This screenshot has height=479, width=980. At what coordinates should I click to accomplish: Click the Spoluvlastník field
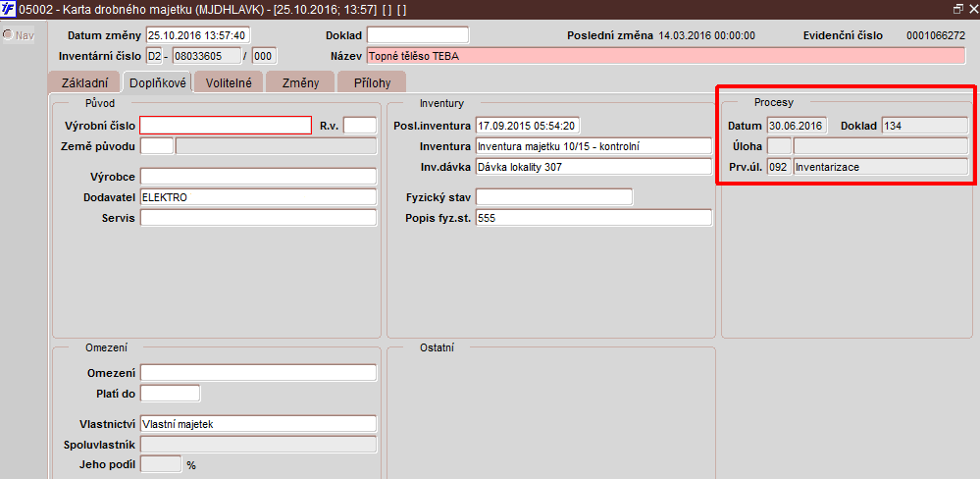click(258, 445)
